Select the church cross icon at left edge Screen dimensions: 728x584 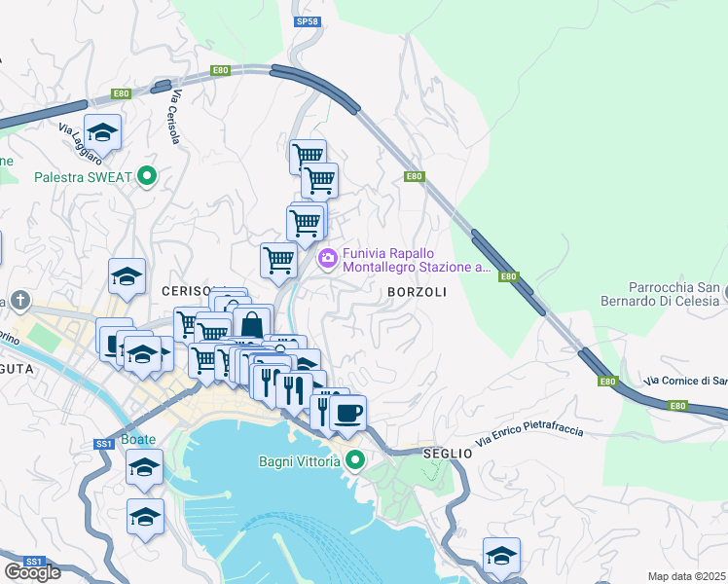20,301
